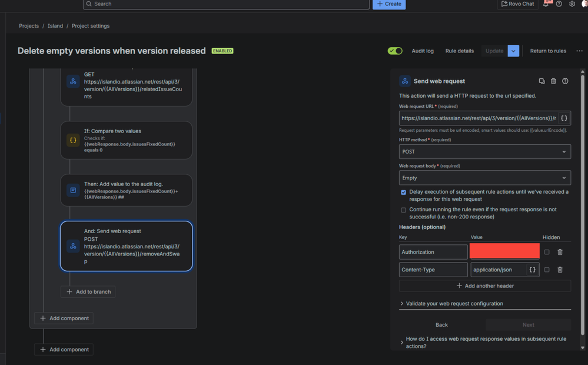Image resolution: width=588 pixels, height=365 pixels.
Task: Uncheck Delay execution of subsequent rule actions
Action: 403,193
